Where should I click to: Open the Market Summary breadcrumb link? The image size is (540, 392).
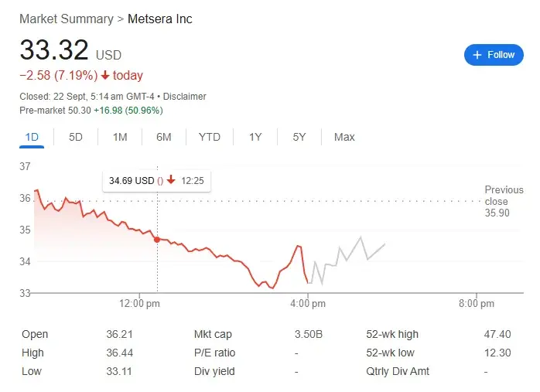click(x=64, y=19)
